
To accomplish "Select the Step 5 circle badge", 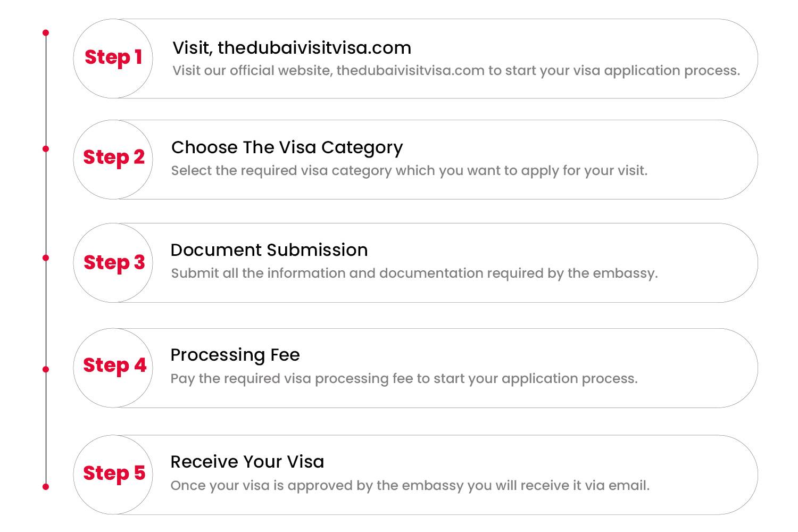I will point(113,475).
